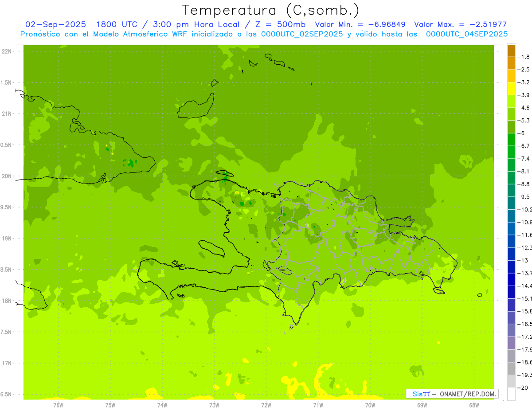Pick the amber swatch between -2.5 and -3.2

(511, 76)
